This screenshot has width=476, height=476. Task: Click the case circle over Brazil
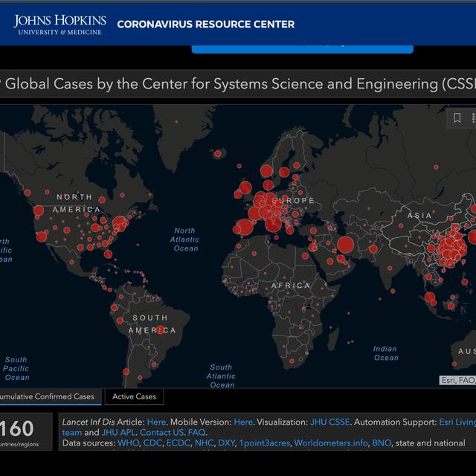coord(161,329)
